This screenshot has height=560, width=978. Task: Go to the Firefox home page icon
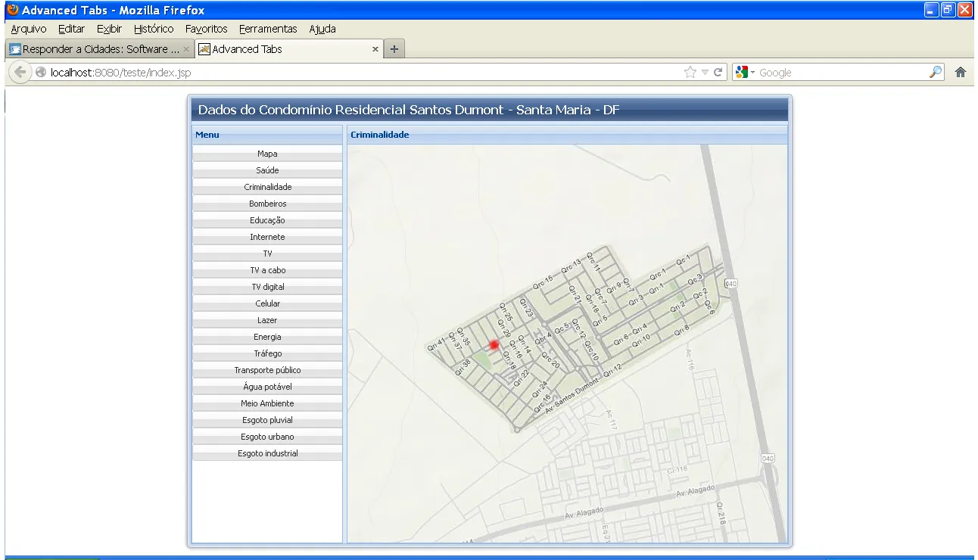coord(961,73)
